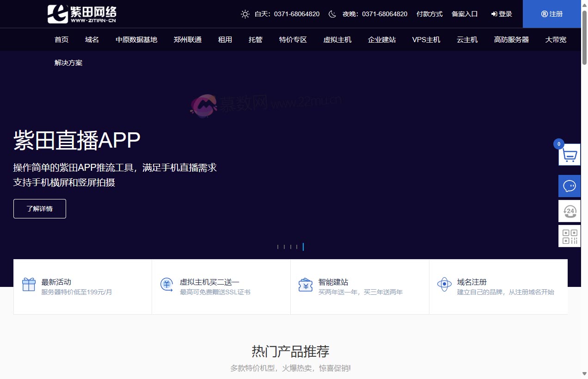
Task: Show the QR code icon
Action: (x=570, y=236)
